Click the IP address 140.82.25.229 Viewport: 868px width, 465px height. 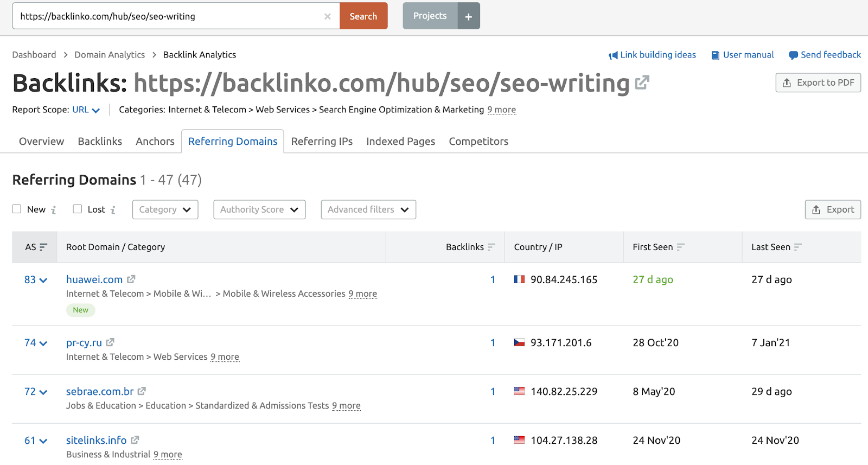[564, 391]
